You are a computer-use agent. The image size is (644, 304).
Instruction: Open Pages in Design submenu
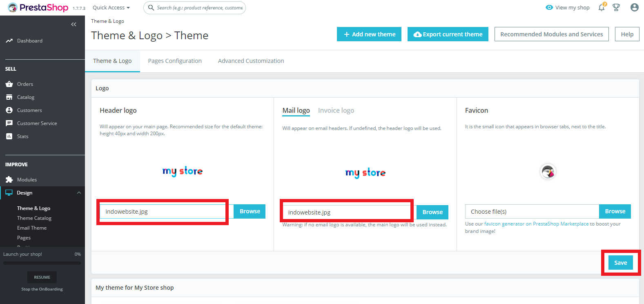[x=24, y=238]
